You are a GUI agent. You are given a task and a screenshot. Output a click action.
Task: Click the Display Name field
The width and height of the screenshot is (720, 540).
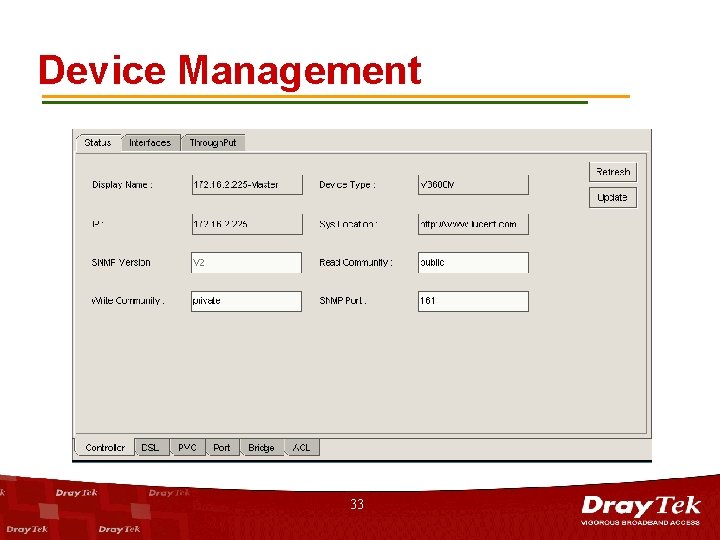(x=247, y=185)
